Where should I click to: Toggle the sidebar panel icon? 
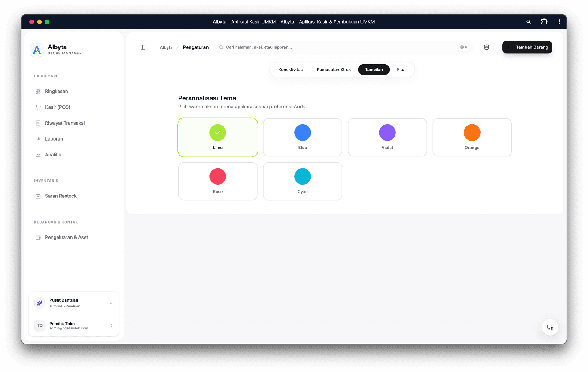coord(143,47)
